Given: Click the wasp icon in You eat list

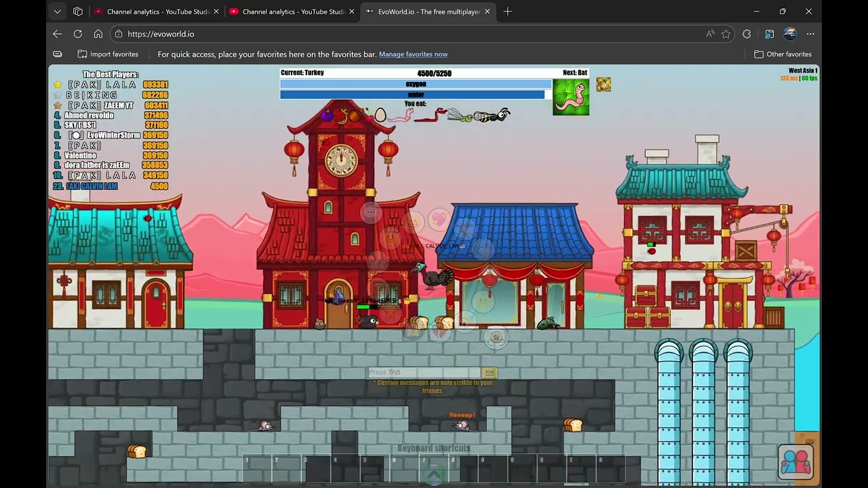Looking at the screenshot, I should [492, 115].
